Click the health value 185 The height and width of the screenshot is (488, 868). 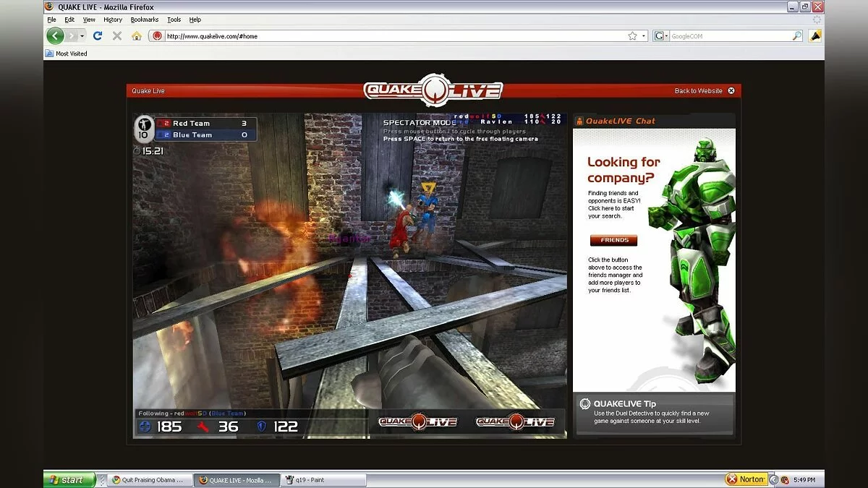(169, 427)
